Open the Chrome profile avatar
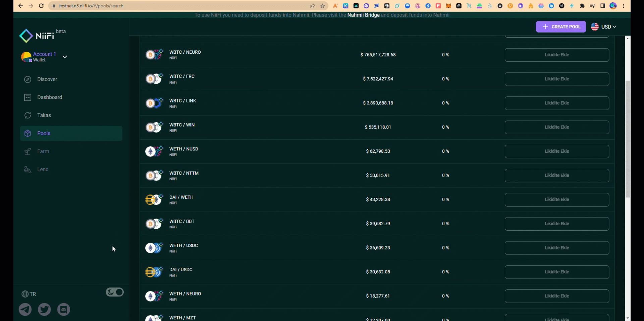This screenshot has height=321, width=644. pos(613,6)
